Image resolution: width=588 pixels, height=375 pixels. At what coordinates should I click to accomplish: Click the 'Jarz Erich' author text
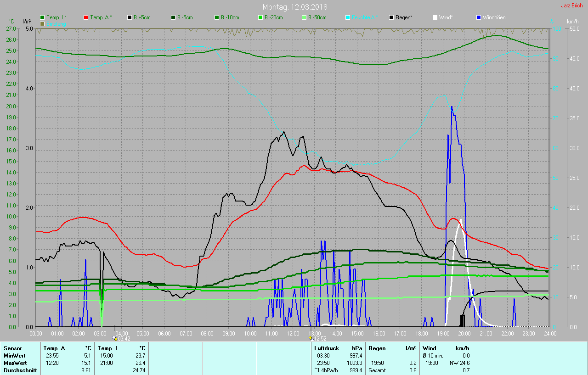(x=572, y=6)
